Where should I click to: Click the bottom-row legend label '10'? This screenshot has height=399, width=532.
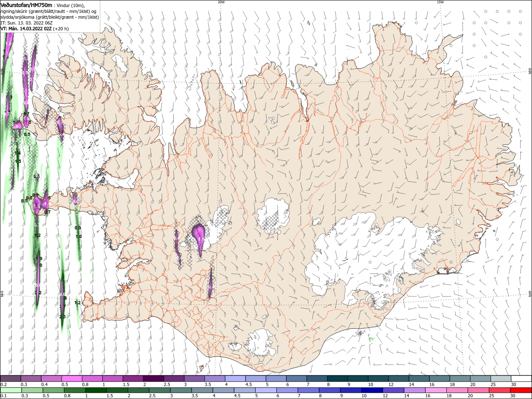click(364, 396)
